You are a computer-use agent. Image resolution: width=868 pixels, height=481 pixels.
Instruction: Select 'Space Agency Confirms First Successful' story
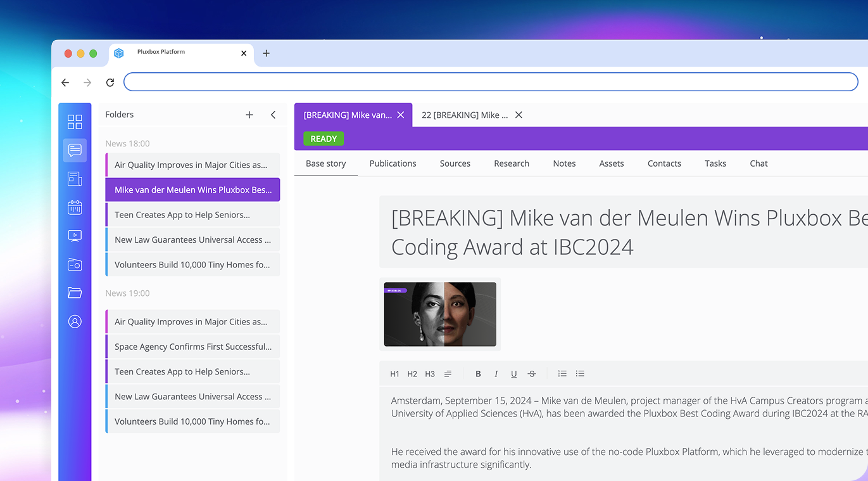(x=192, y=347)
